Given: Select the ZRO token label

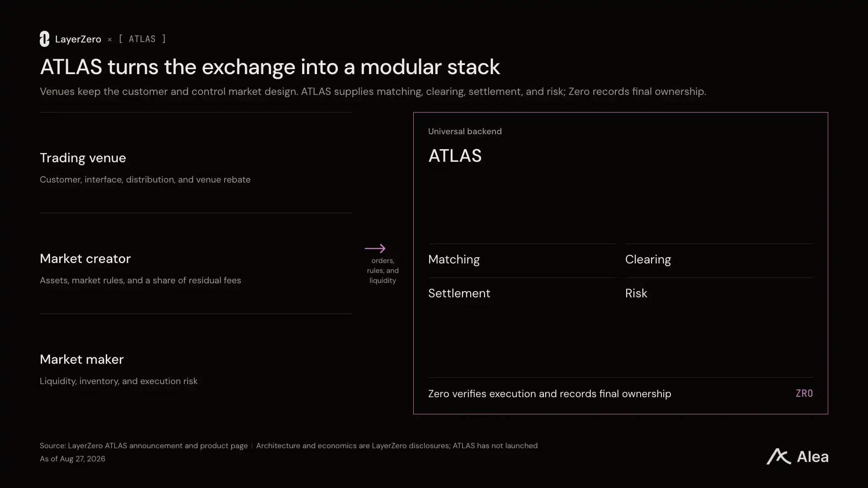Looking at the screenshot, I should click(804, 393).
